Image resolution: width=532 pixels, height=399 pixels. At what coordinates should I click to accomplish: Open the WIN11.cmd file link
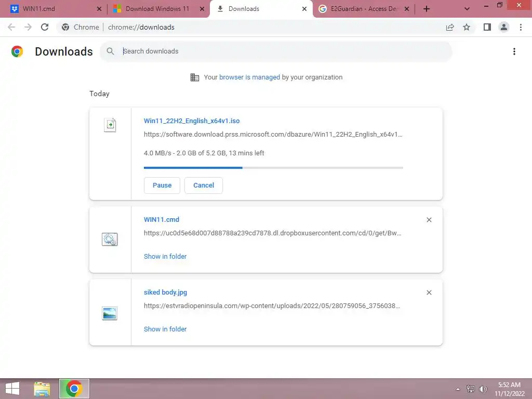click(162, 220)
